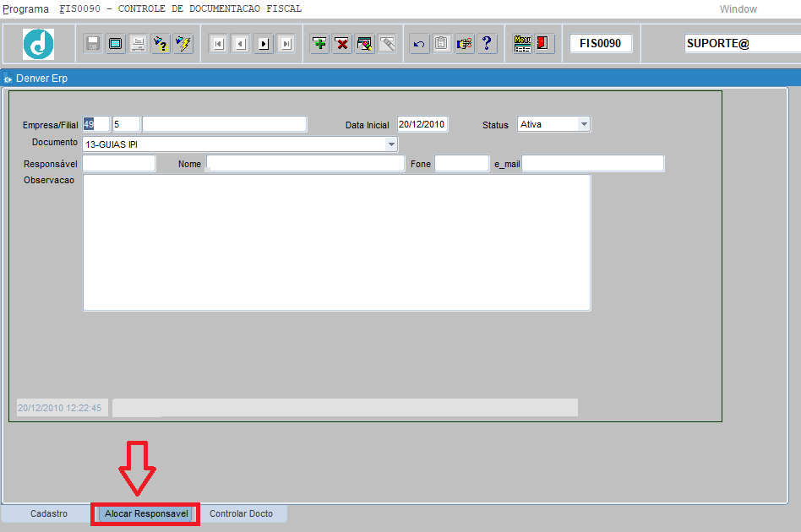Viewport: 801px width, 532px height.
Task: Switch to the Controlar Docto tab
Action: 241,513
